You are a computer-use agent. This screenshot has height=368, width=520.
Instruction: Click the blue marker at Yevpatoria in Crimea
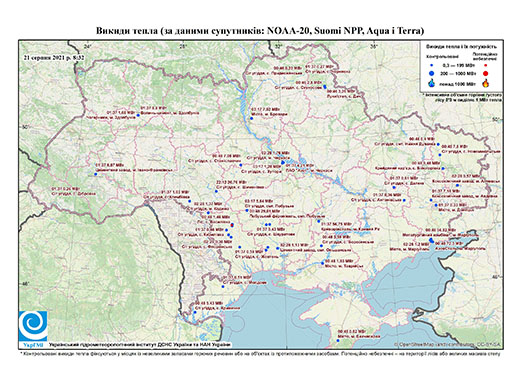coord(338,341)
